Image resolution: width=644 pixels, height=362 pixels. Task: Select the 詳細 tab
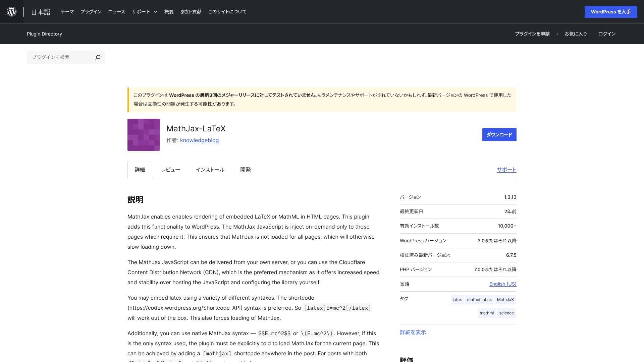tap(140, 170)
